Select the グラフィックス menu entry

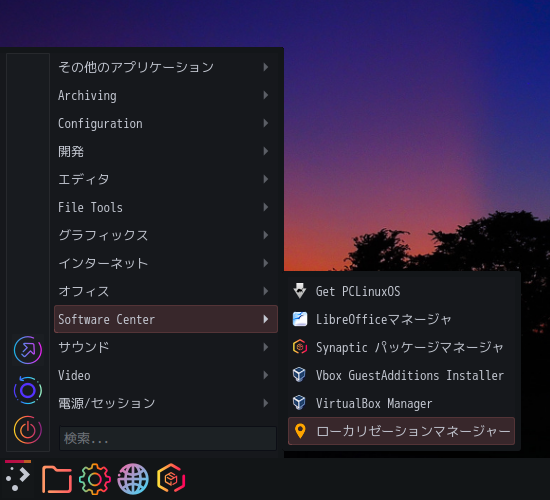pyautogui.click(x=166, y=235)
